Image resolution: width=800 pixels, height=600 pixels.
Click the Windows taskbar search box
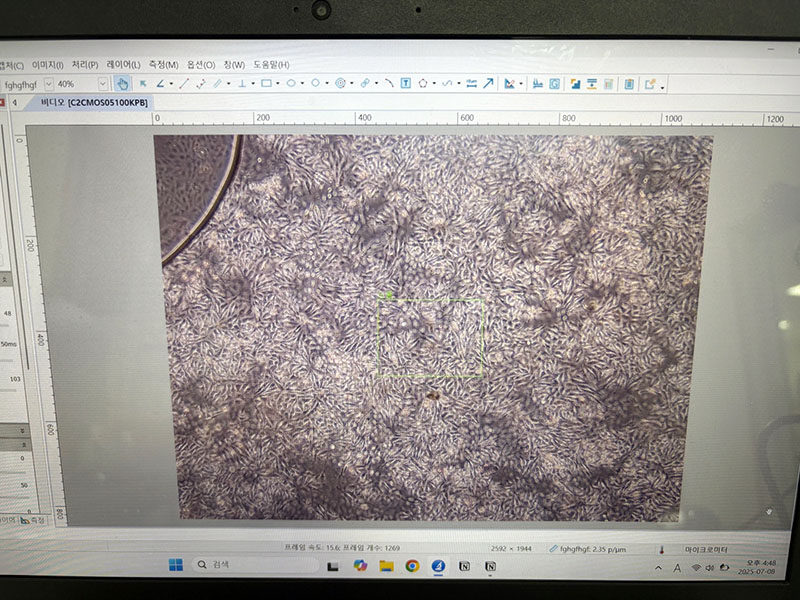tap(250, 565)
